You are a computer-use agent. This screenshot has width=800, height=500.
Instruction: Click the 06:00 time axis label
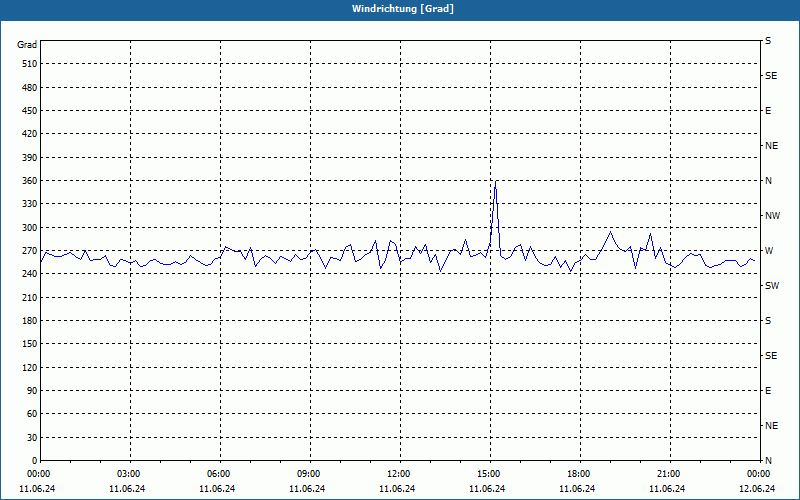[219, 474]
